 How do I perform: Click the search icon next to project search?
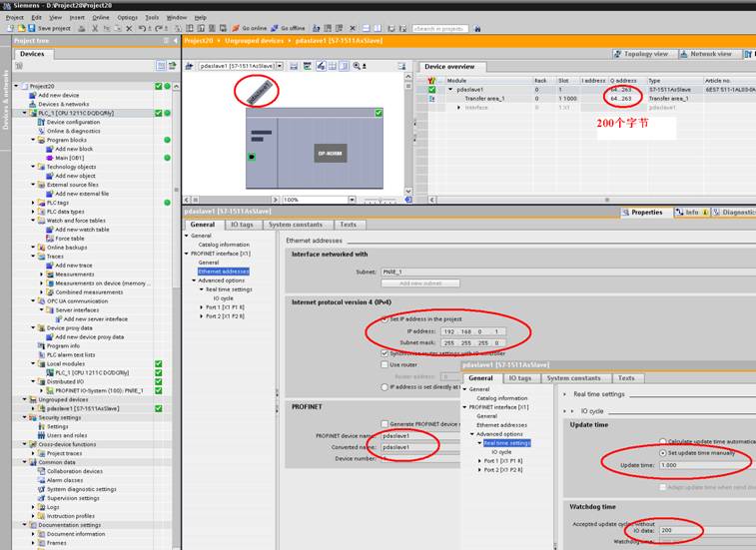coord(477,28)
